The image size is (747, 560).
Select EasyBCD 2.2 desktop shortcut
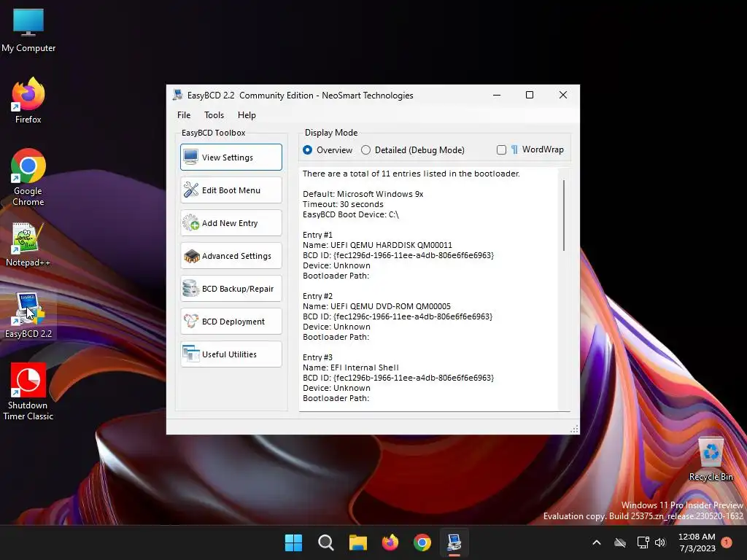(28, 315)
